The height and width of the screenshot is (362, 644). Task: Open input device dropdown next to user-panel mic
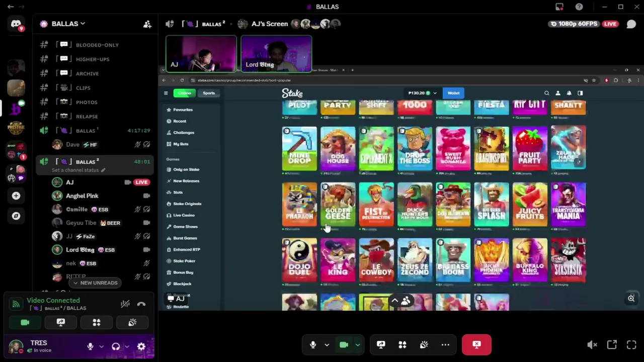(x=101, y=346)
